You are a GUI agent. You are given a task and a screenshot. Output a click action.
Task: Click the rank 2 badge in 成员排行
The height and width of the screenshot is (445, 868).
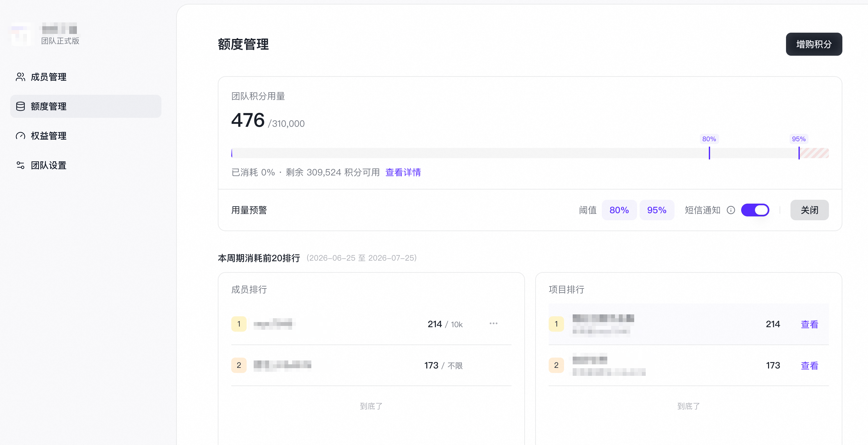click(239, 366)
